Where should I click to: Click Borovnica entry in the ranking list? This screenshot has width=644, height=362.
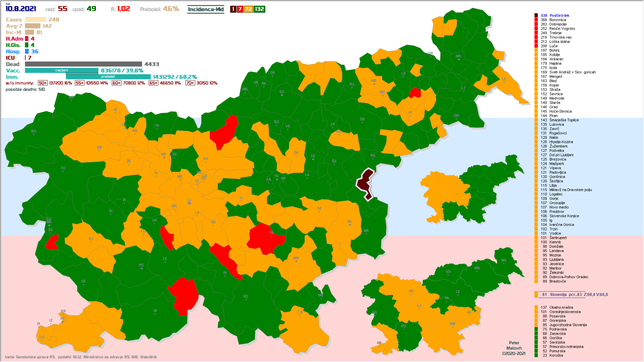tap(557, 20)
